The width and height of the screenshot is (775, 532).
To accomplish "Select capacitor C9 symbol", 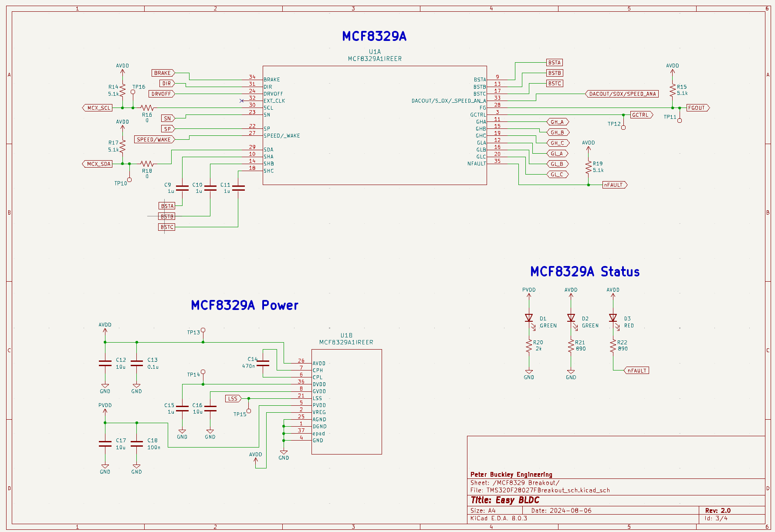I will (182, 188).
